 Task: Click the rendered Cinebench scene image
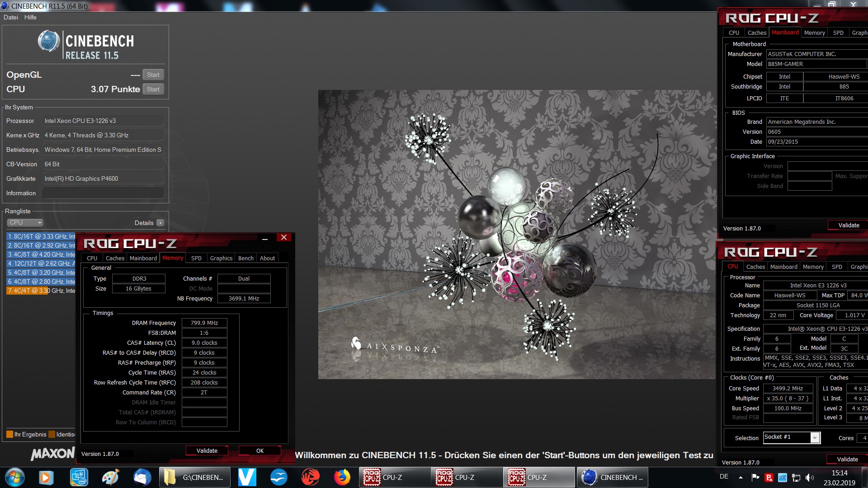point(517,234)
